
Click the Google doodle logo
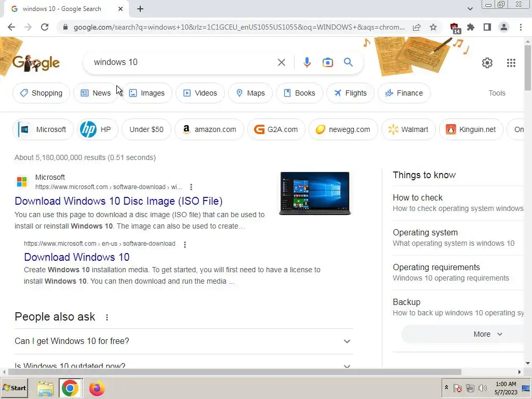click(x=36, y=63)
